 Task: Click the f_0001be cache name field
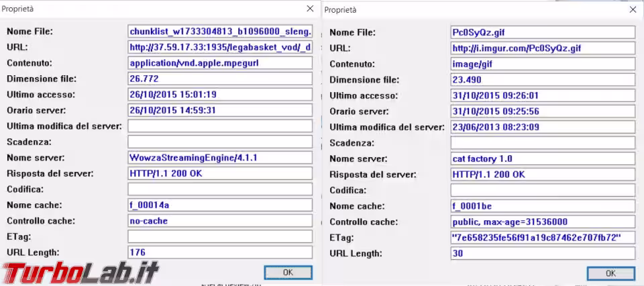[543, 206]
